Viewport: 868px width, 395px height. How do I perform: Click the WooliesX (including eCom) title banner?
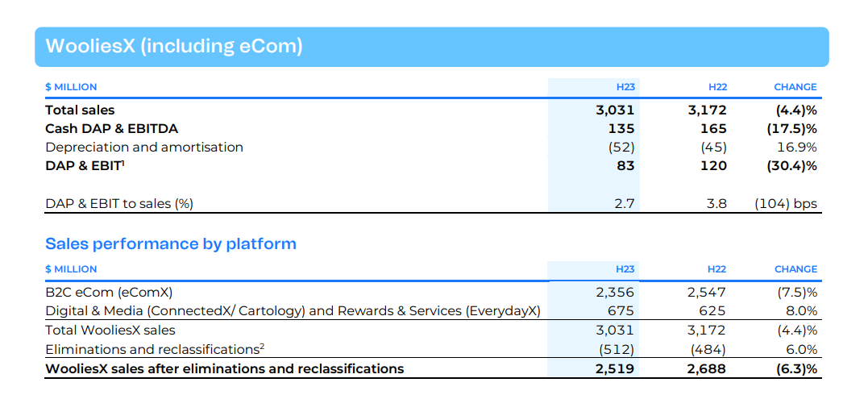[174, 47]
